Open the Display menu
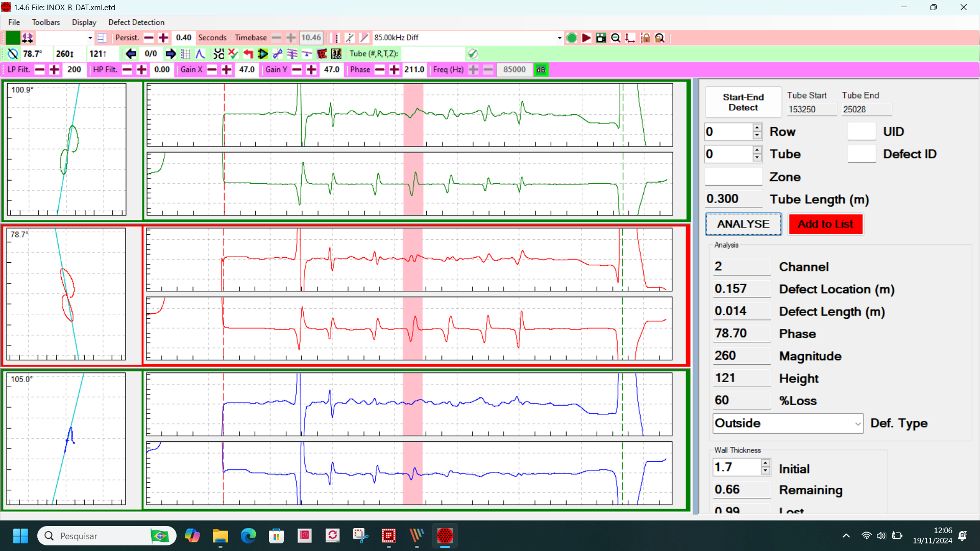This screenshot has height=551, width=980. pos(84,22)
